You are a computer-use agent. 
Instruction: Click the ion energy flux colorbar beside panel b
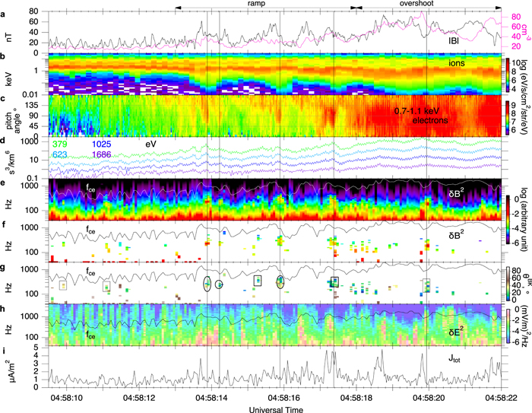point(508,72)
